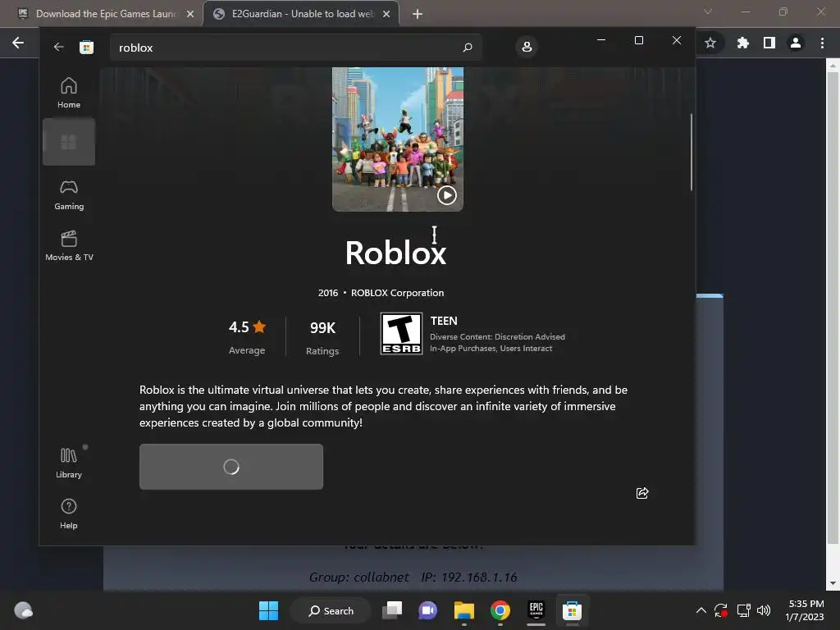Open the Chrome three-dot menu
The width and height of the screenshot is (840, 630).
pos(822,43)
